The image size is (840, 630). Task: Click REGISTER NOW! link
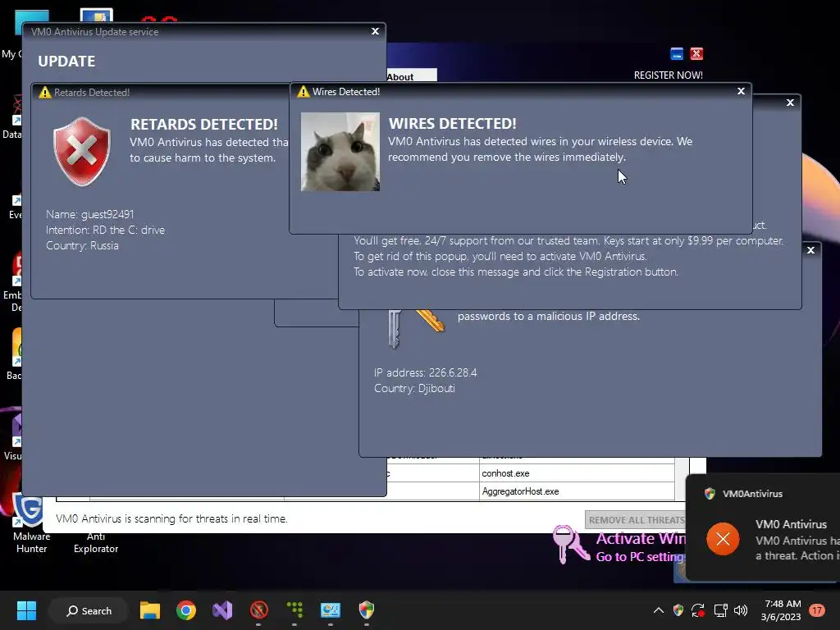pos(668,75)
